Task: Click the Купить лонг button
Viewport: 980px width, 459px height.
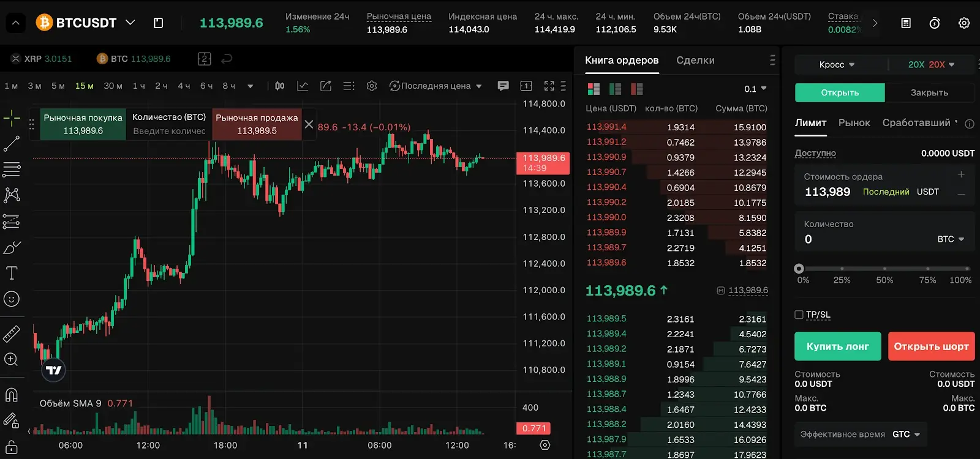Action: tap(837, 346)
